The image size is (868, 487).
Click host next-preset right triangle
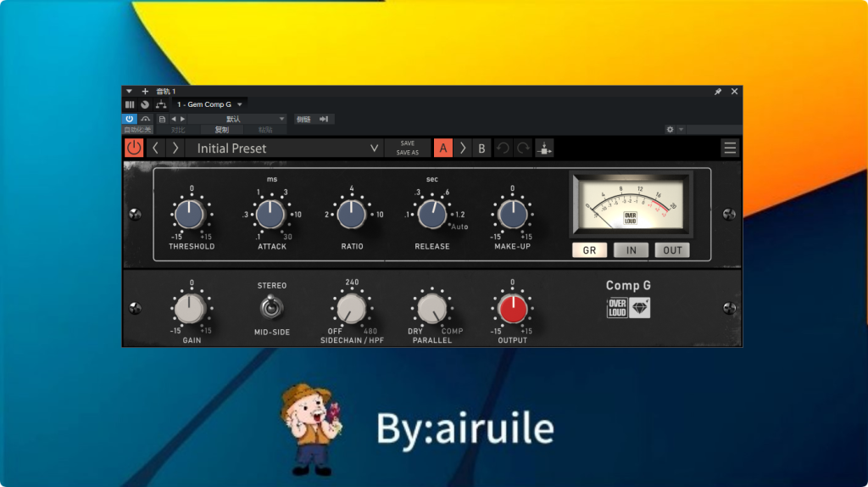(183, 119)
